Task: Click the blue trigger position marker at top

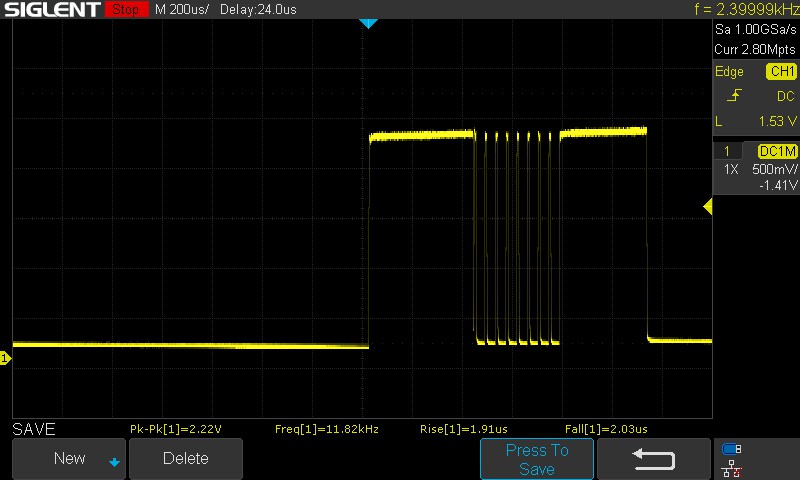Action: [368, 23]
